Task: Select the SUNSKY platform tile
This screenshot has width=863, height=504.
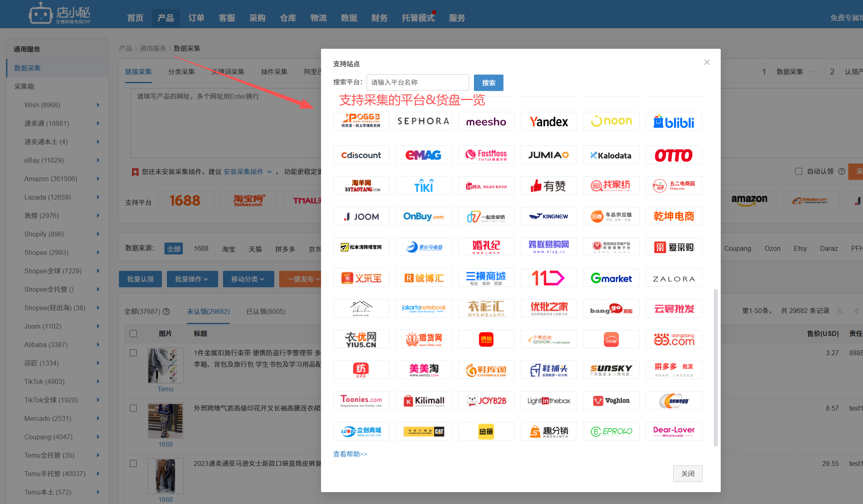Action: coord(611,370)
